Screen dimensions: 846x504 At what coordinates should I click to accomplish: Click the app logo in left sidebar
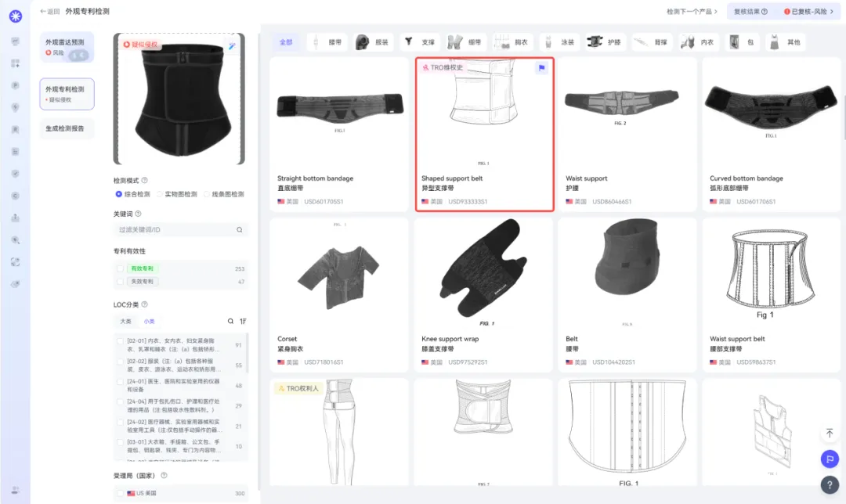(x=16, y=16)
